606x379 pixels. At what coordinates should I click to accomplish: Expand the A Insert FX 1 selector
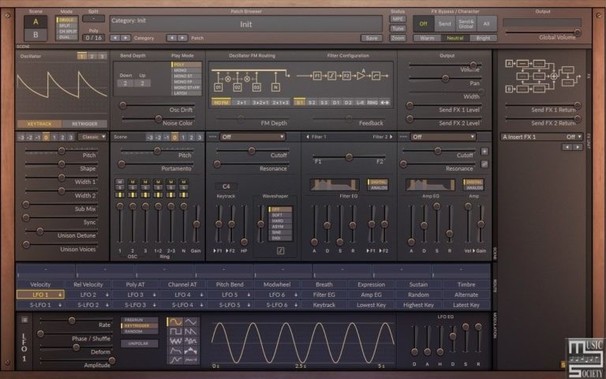(x=541, y=137)
